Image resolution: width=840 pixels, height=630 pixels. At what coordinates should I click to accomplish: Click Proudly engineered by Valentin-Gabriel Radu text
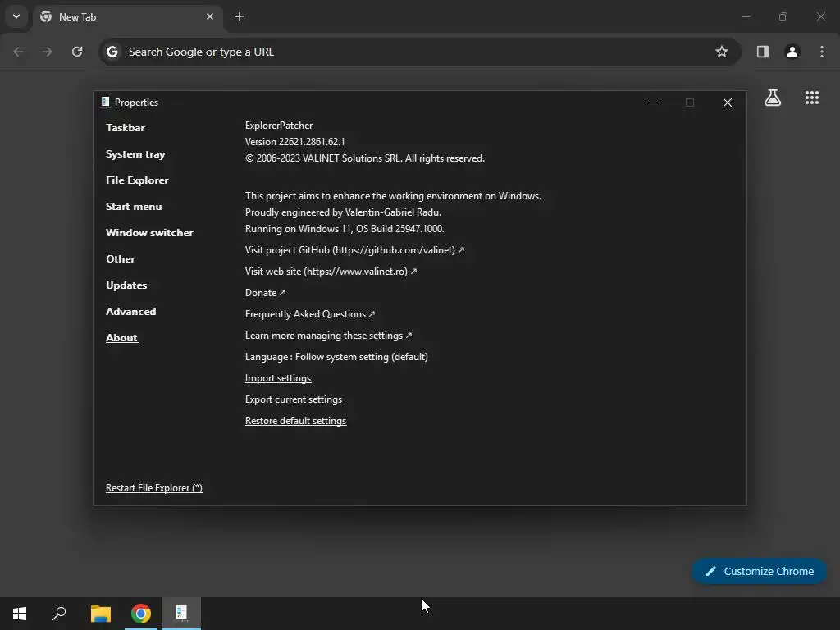344,212
